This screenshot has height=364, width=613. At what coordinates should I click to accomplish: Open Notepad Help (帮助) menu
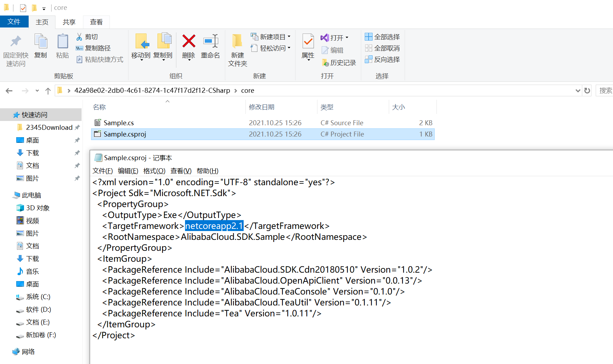(x=208, y=171)
